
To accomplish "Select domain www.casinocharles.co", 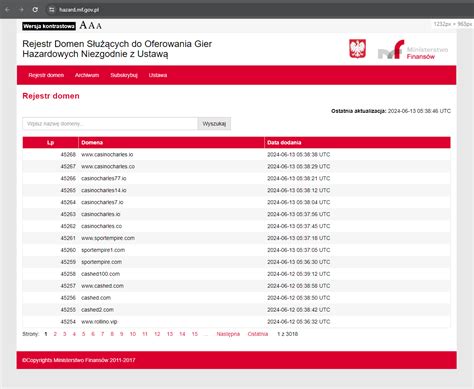I will point(108,167).
